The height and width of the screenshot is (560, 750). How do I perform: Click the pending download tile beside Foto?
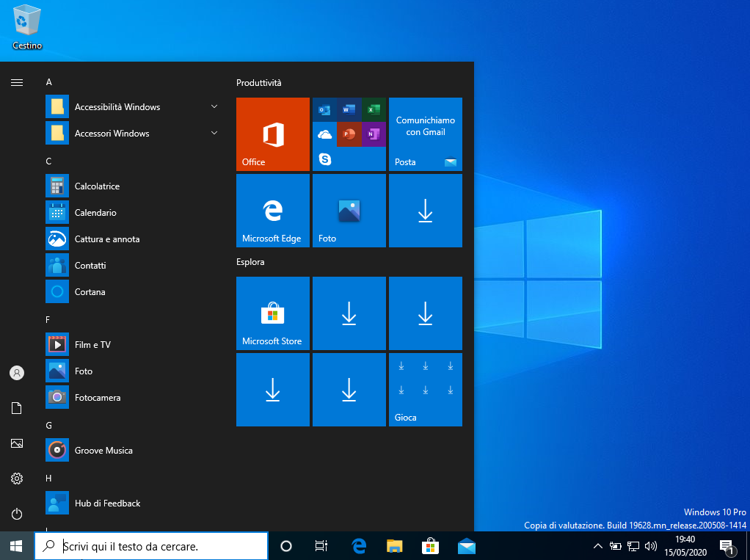tap(425, 211)
